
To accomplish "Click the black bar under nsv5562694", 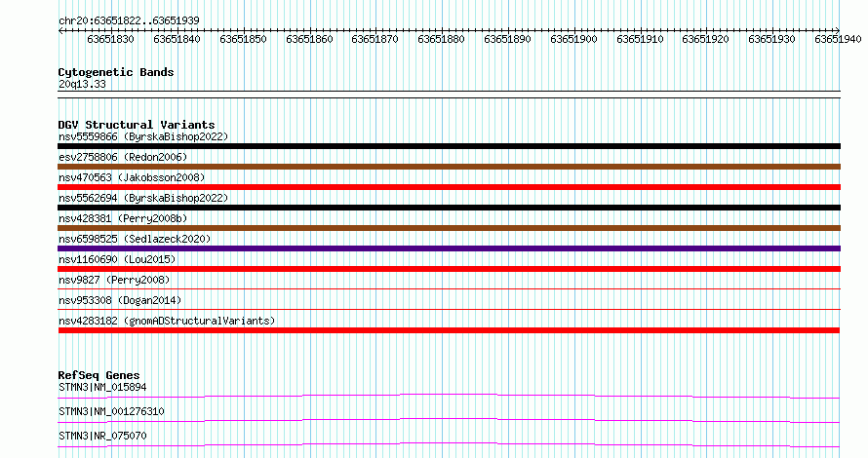I will tap(449, 208).
